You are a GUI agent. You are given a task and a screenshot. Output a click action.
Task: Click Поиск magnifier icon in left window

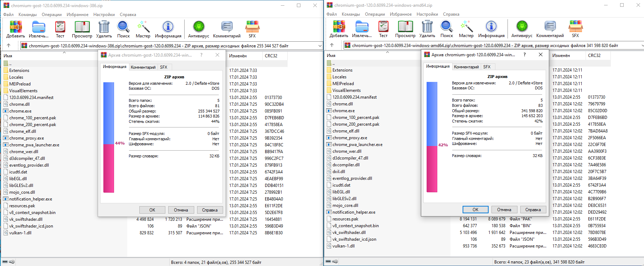[123, 29]
